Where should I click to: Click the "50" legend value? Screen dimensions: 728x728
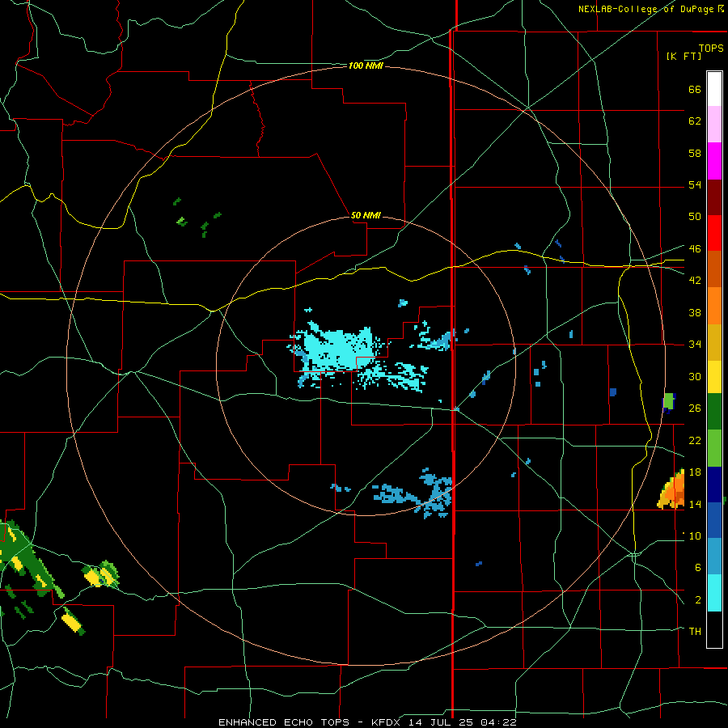click(x=695, y=217)
